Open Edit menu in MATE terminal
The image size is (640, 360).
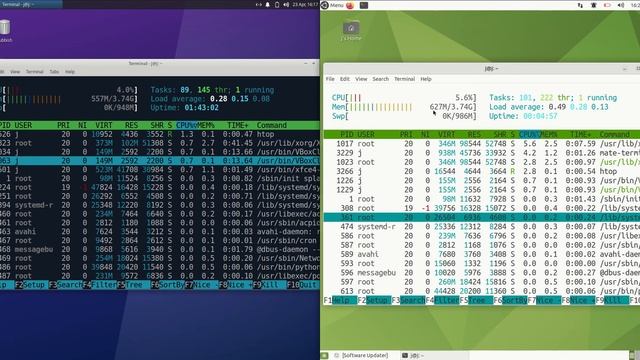coord(345,79)
